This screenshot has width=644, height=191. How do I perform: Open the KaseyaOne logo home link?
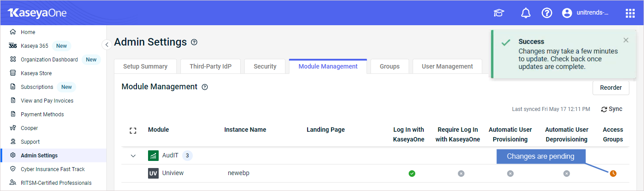tap(37, 13)
